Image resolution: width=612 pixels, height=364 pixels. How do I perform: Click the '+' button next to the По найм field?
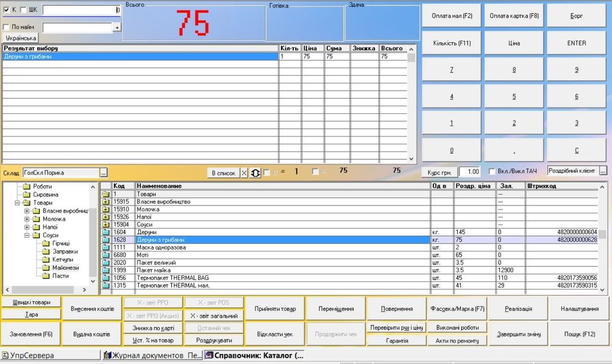click(x=117, y=28)
